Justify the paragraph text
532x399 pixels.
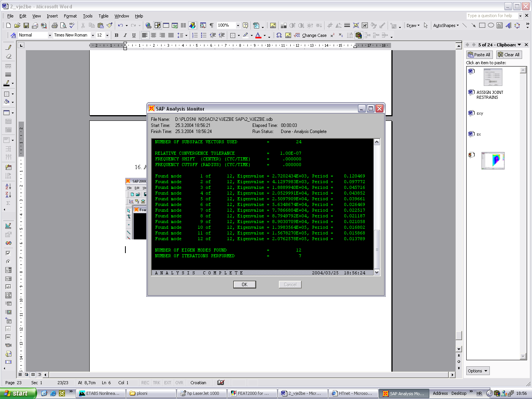click(x=171, y=35)
